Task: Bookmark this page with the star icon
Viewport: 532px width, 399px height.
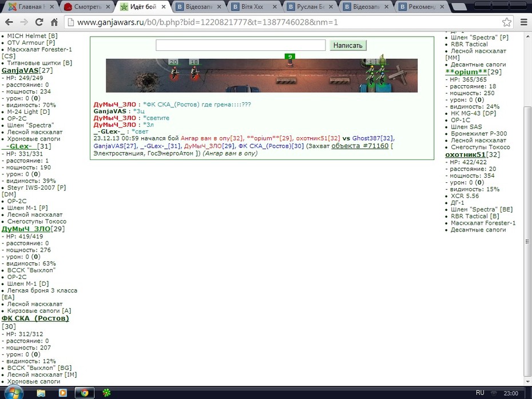Action: pos(507,22)
